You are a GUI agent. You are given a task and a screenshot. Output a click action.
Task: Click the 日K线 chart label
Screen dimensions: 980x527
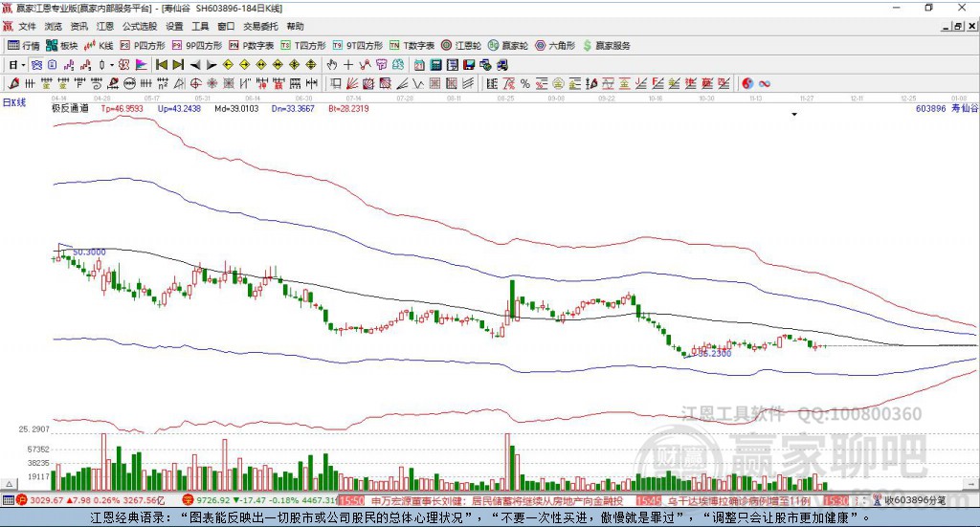coord(14,102)
